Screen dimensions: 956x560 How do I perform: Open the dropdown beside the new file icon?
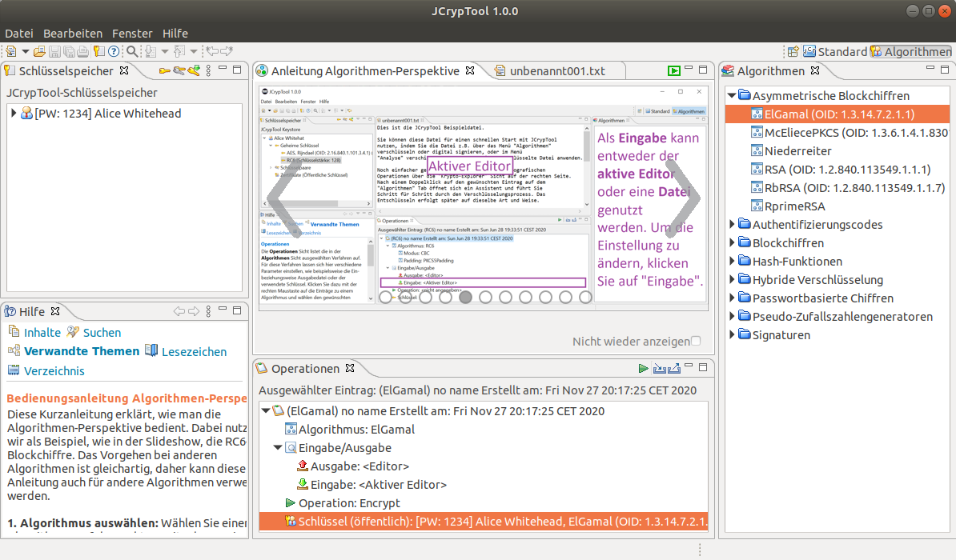coord(25,52)
